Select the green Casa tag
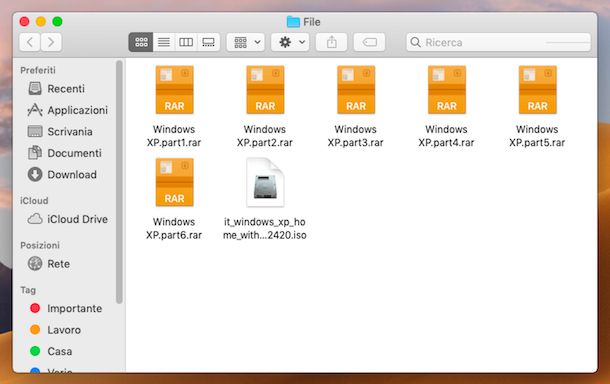 (x=51, y=351)
